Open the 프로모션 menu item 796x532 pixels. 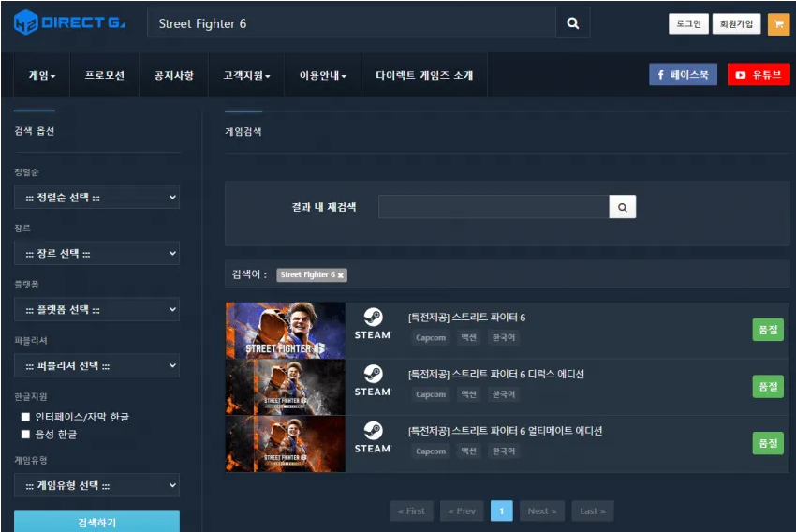point(105,75)
